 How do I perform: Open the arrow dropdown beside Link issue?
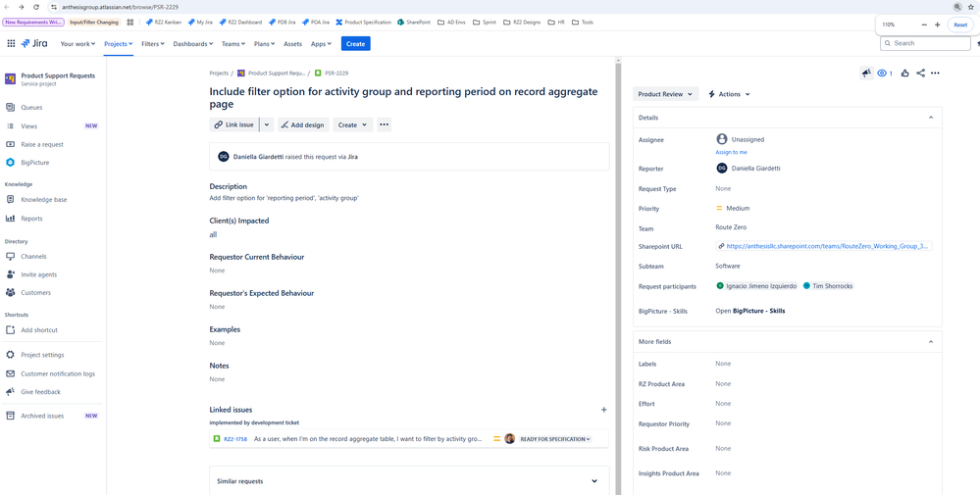pyautogui.click(x=267, y=124)
